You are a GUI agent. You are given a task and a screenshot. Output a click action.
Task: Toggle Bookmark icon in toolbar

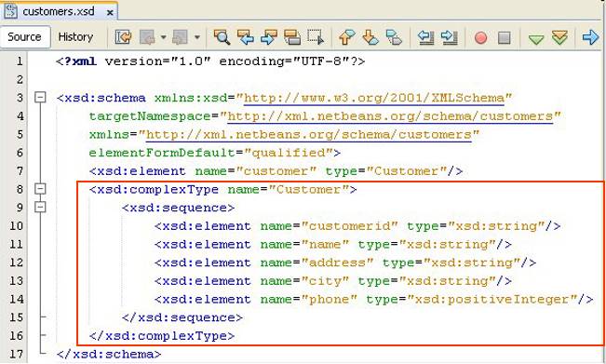click(x=394, y=37)
